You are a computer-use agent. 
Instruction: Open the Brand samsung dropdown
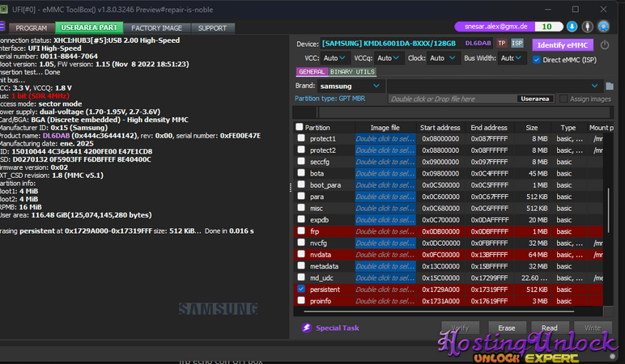click(349, 86)
